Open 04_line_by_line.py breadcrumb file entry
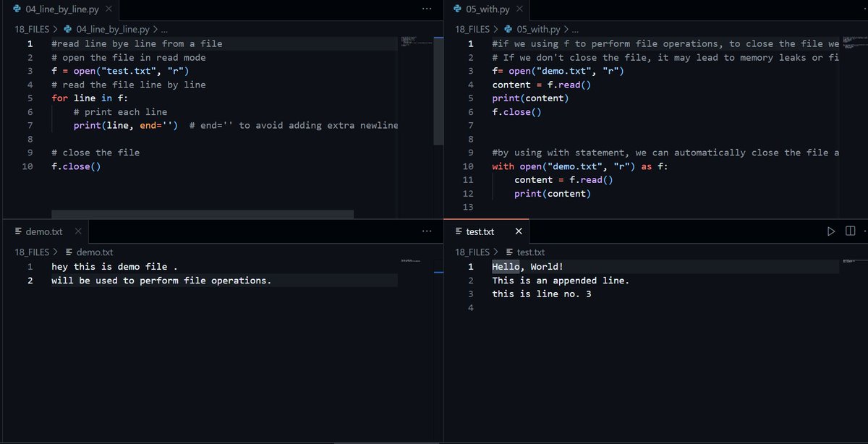The height and width of the screenshot is (444, 868). click(106, 30)
